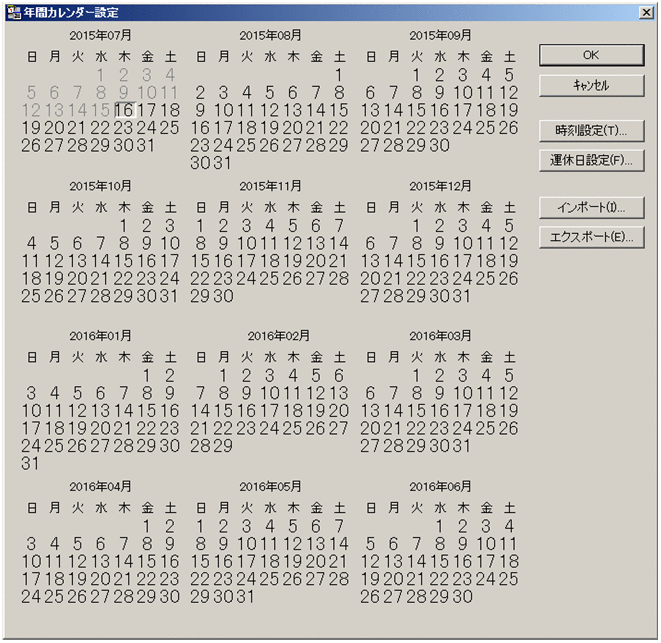The height and width of the screenshot is (643, 661).
Task: Select day 1 in 2015年10月
Action: click(x=124, y=226)
